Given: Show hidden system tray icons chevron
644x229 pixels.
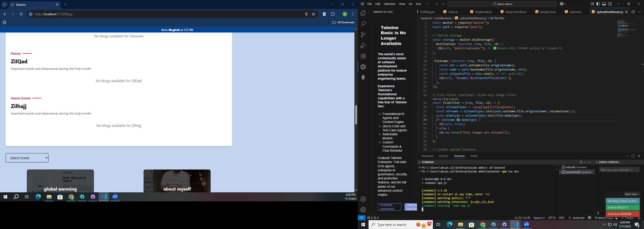Looking at the screenshot, I should coord(604,225).
